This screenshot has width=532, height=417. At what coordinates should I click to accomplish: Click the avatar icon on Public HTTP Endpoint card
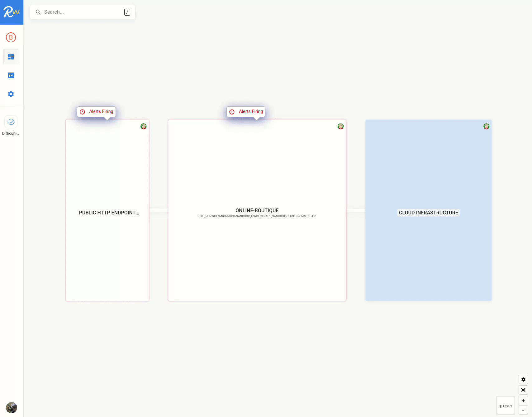143,126
